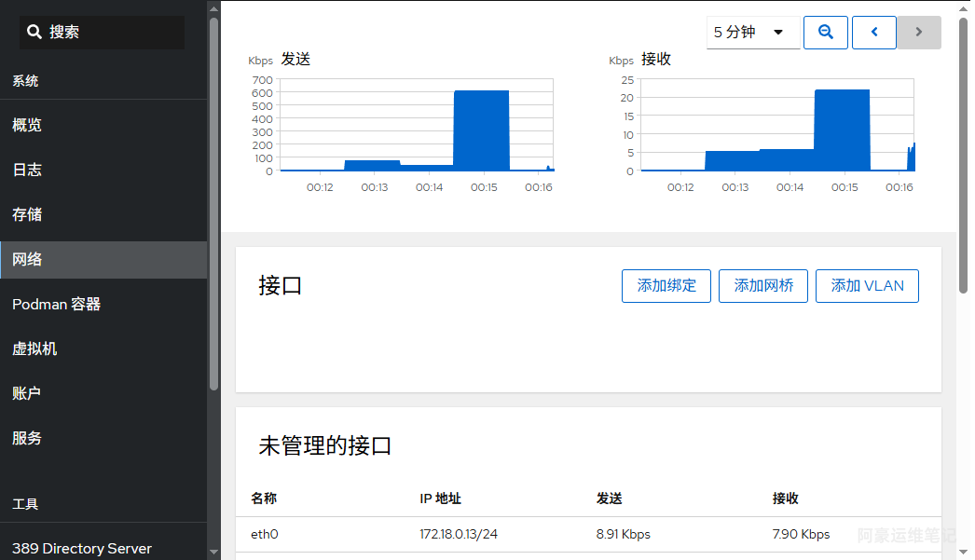Click the 7.90 Kbps receiving value
The height and width of the screenshot is (560, 975).
tap(801, 534)
